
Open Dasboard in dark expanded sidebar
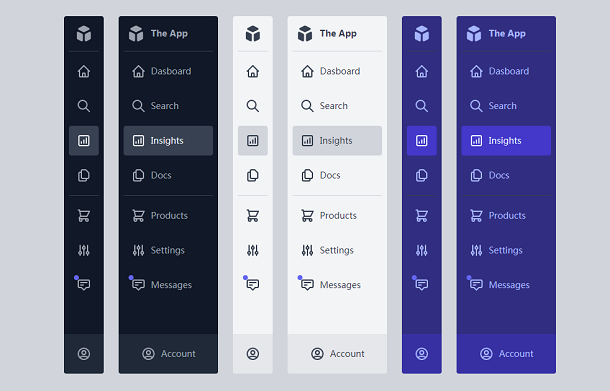168,71
